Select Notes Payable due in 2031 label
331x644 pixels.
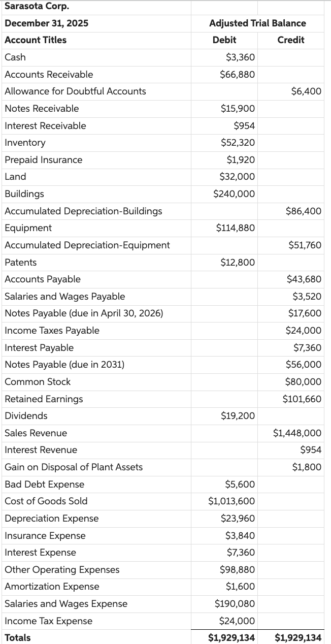(x=64, y=365)
